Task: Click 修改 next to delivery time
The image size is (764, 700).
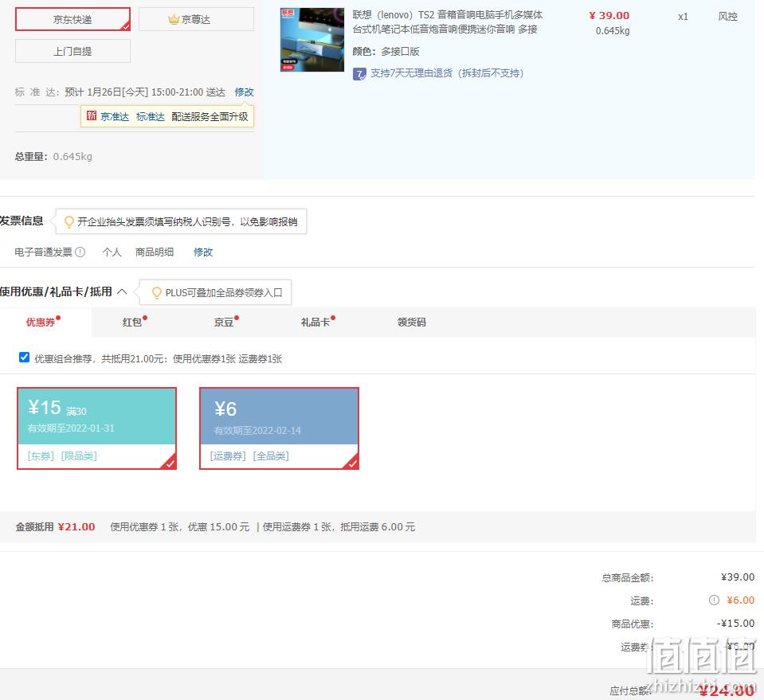Action: pos(244,92)
